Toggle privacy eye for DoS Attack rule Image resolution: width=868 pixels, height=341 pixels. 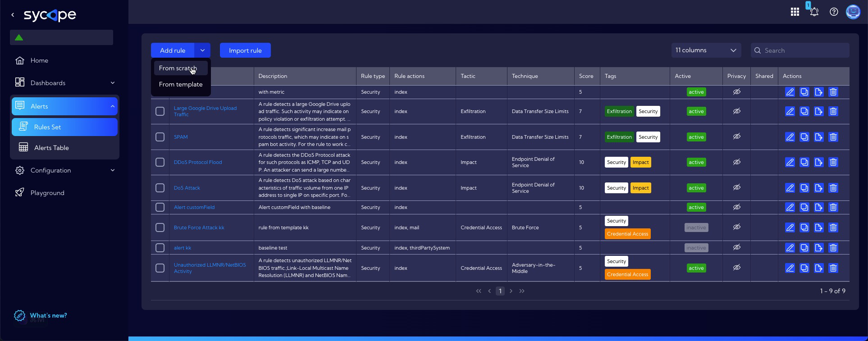(x=736, y=187)
